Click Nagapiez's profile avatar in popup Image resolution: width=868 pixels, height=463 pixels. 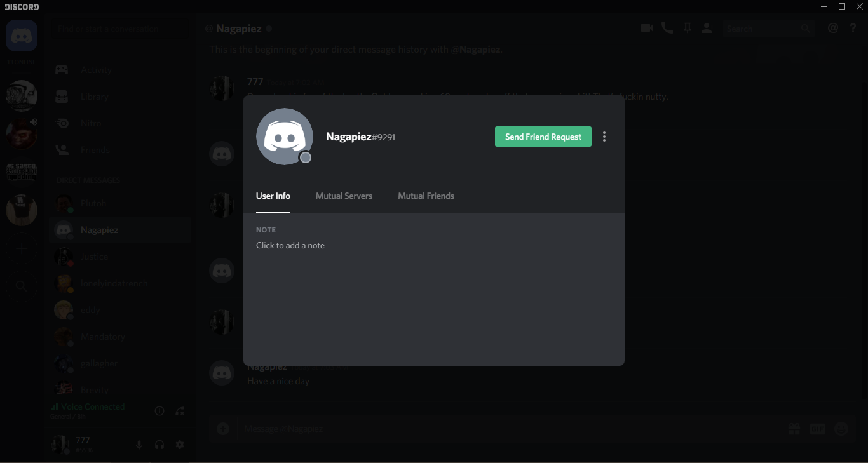coord(285,137)
